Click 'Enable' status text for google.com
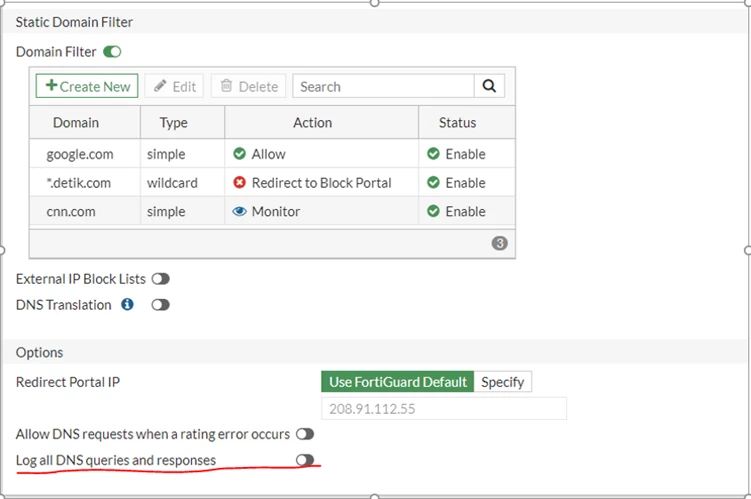This screenshot has width=751, height=499. (x=465, y=154)
